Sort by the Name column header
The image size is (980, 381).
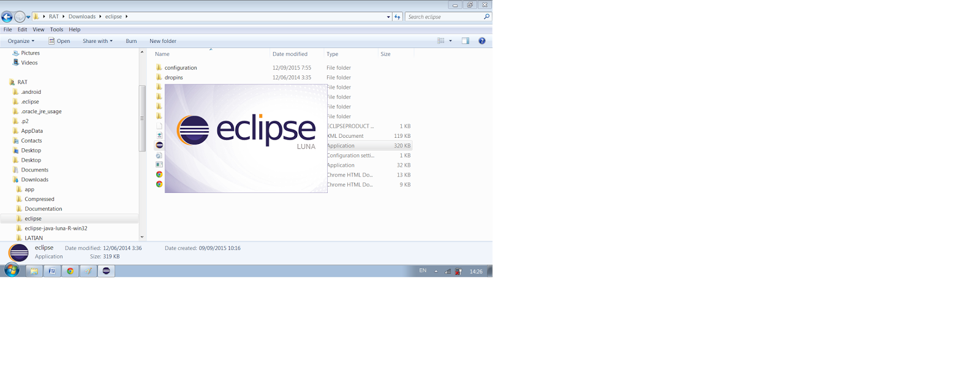click(x=162, y=54)
